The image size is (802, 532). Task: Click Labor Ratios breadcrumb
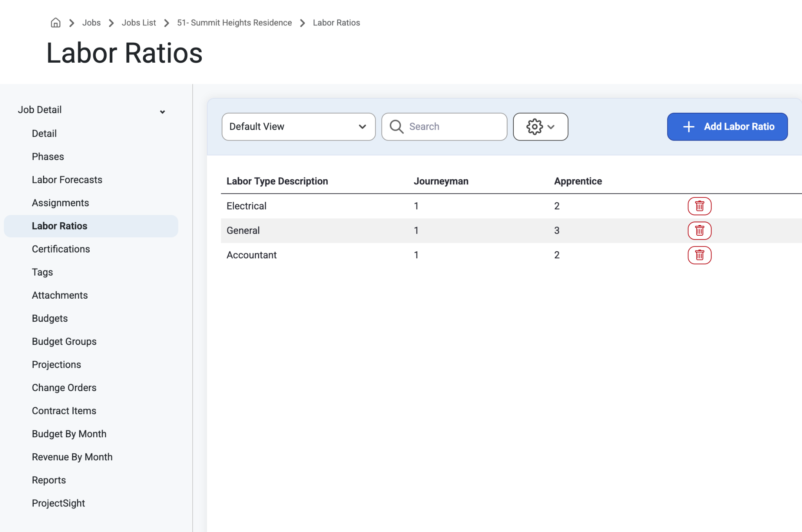pyautogui.click(x=336, y=23)
